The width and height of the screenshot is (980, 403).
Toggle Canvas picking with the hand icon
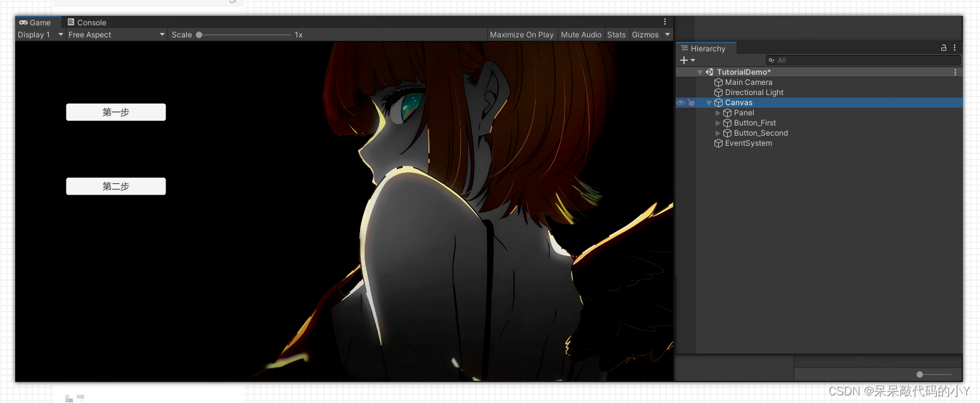(x=691, y=103)
